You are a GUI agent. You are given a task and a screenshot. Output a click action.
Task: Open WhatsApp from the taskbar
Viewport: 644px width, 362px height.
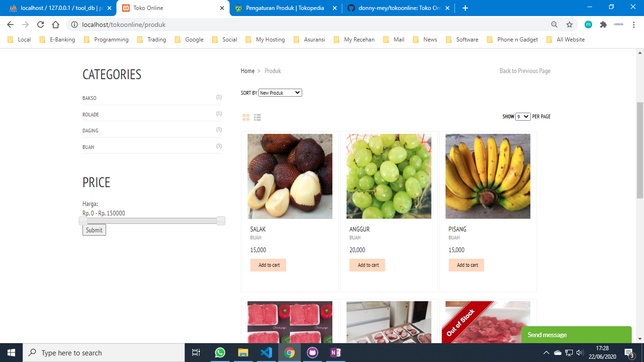click(220, 353)
